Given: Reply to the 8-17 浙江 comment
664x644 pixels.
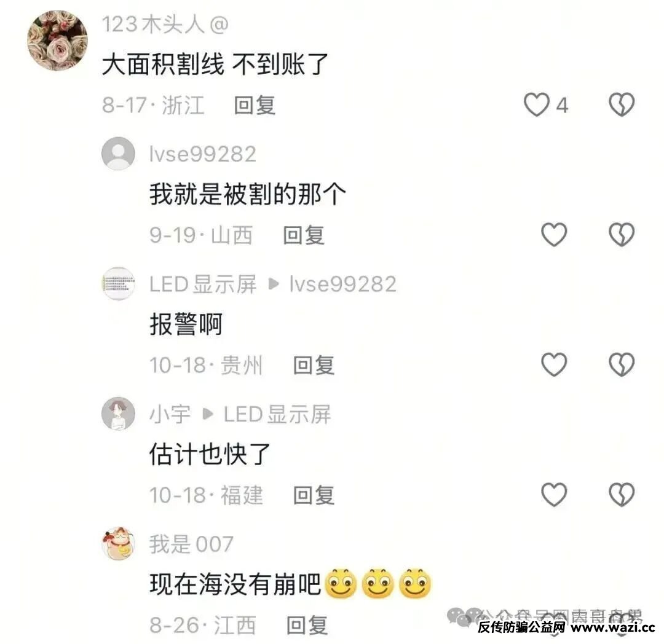Looking at the screenshot, I should click(x=255, y=105).
